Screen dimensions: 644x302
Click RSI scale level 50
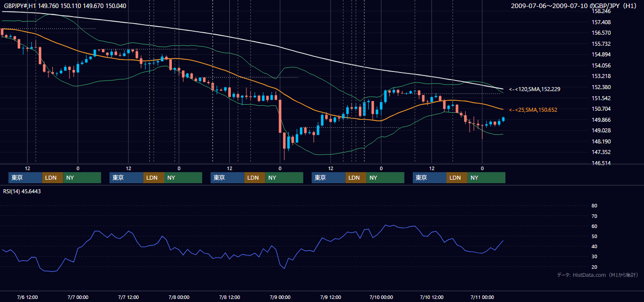pos(594,236)
